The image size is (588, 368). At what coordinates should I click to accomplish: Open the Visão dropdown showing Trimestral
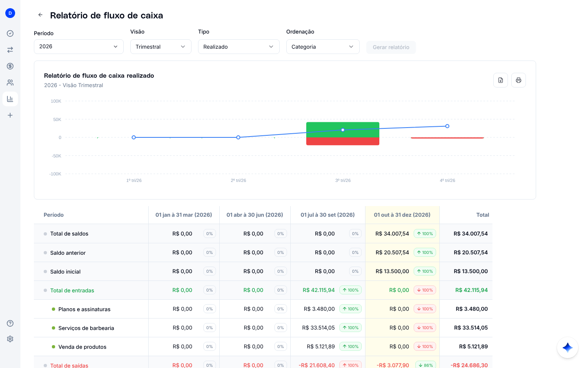161,47
